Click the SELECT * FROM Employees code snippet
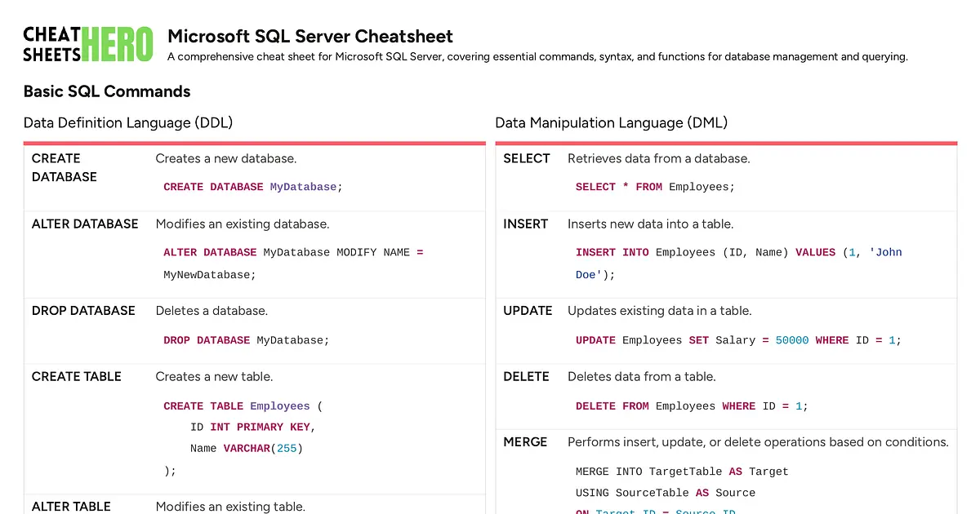 pos(653,187)
